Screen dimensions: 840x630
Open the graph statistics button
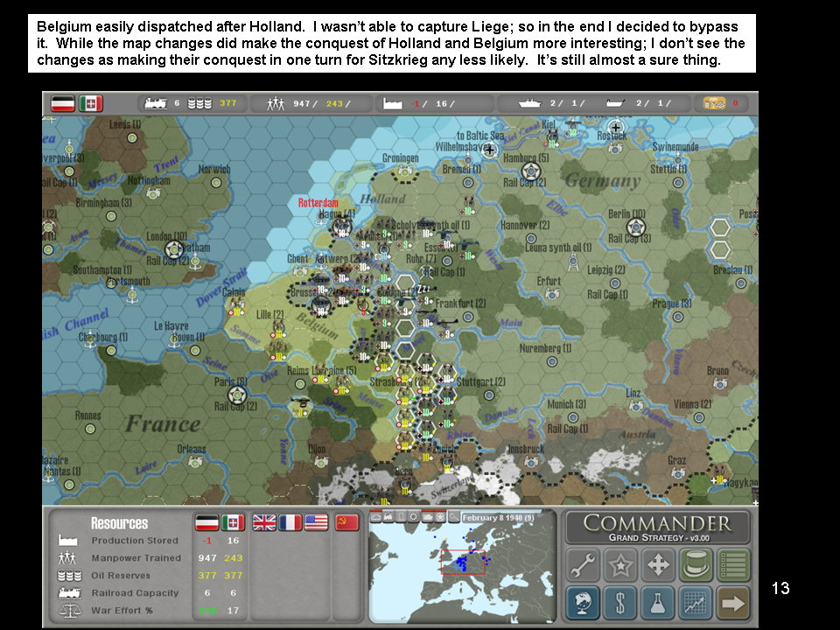(x=696, y=603)
